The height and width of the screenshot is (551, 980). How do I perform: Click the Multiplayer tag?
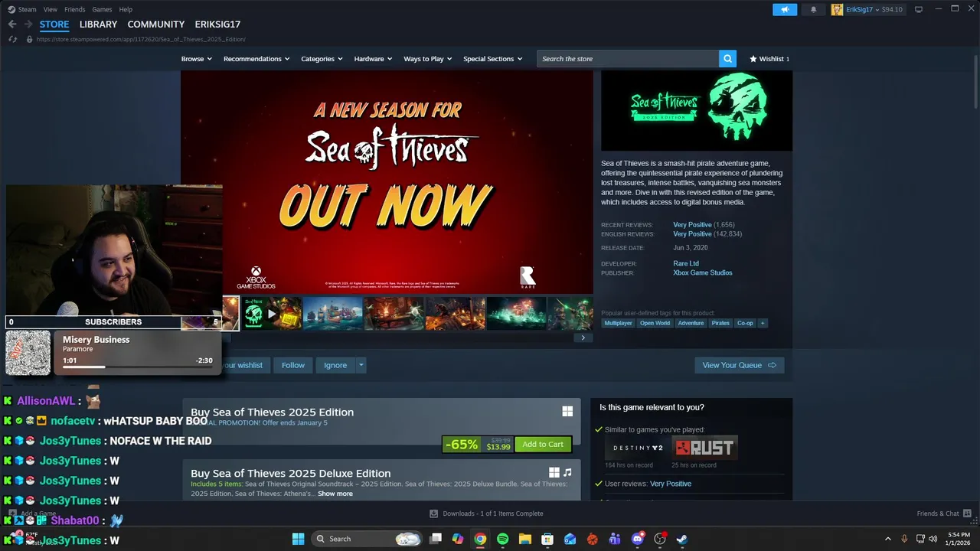[x=618, y=323]
